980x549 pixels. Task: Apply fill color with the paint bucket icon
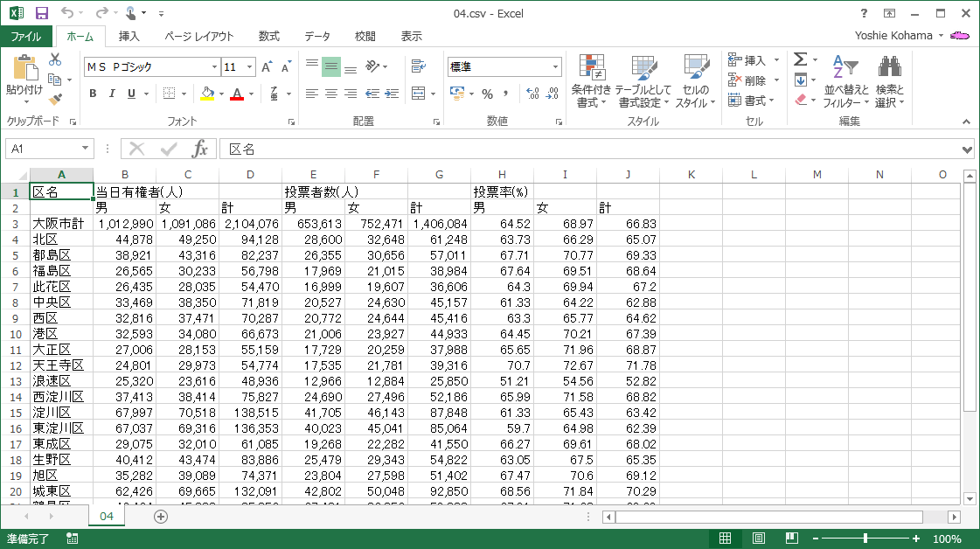coord(207,94)
